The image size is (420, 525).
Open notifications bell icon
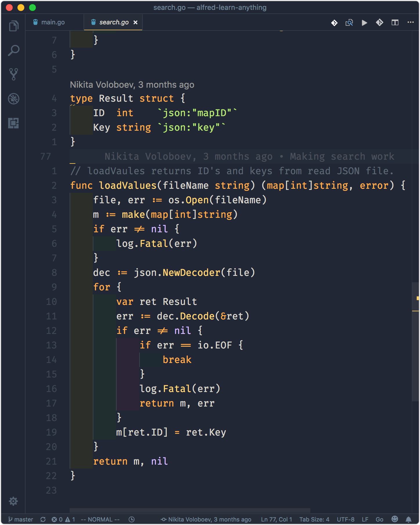pos(408,519)
